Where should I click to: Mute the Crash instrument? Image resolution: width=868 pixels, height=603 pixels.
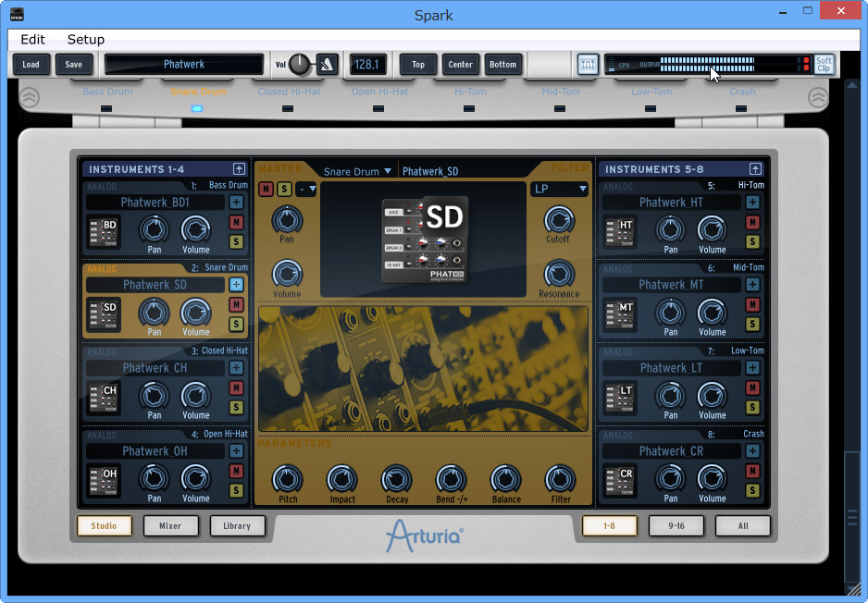click(752, 471)
